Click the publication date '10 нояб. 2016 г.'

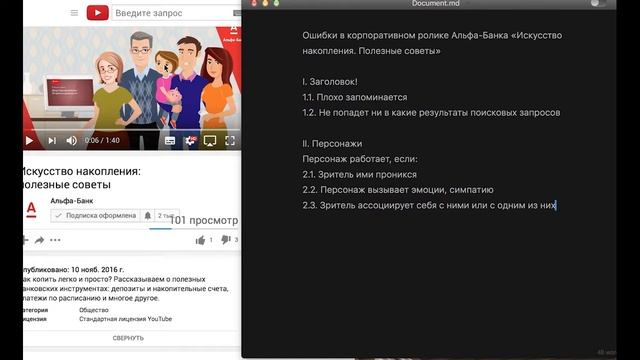point(98,269)
